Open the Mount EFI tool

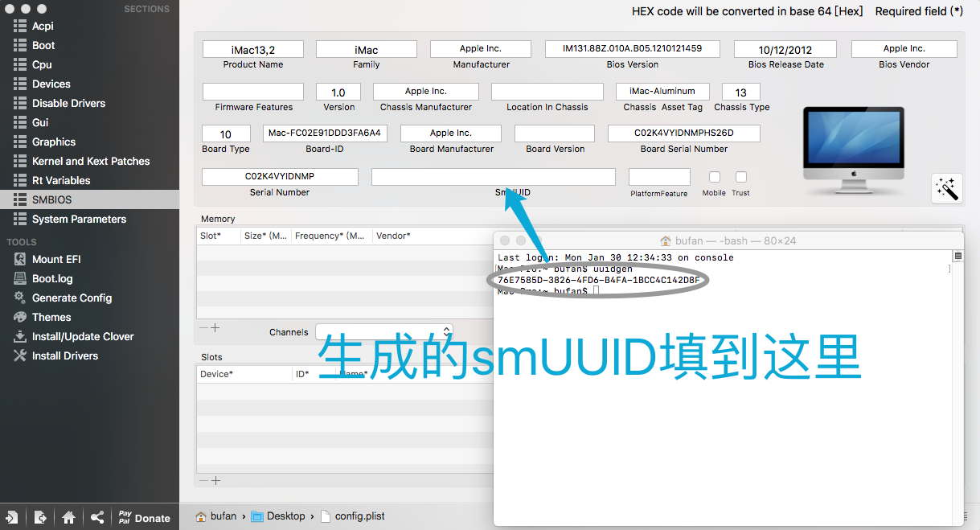(x=55, y=259)
